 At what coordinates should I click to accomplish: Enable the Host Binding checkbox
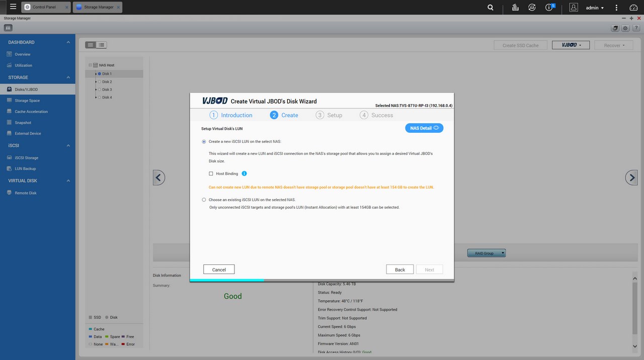click(x=211, y=173)
